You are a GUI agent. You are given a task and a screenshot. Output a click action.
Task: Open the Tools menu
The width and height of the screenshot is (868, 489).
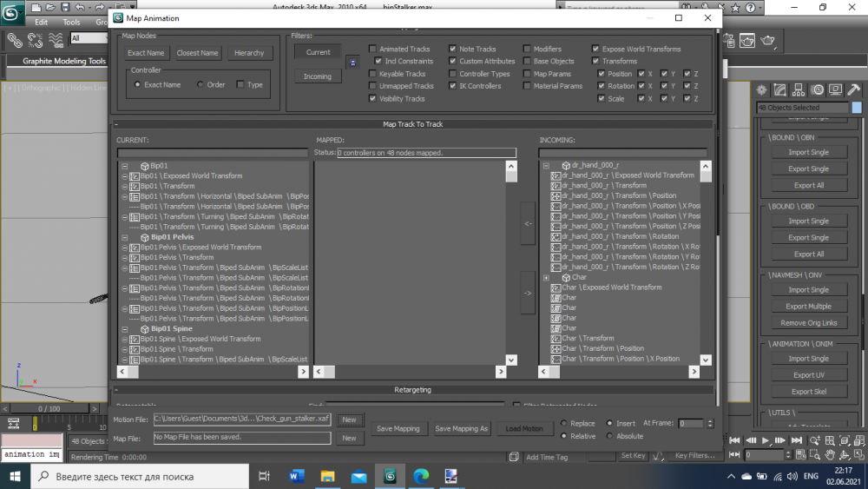71,23
